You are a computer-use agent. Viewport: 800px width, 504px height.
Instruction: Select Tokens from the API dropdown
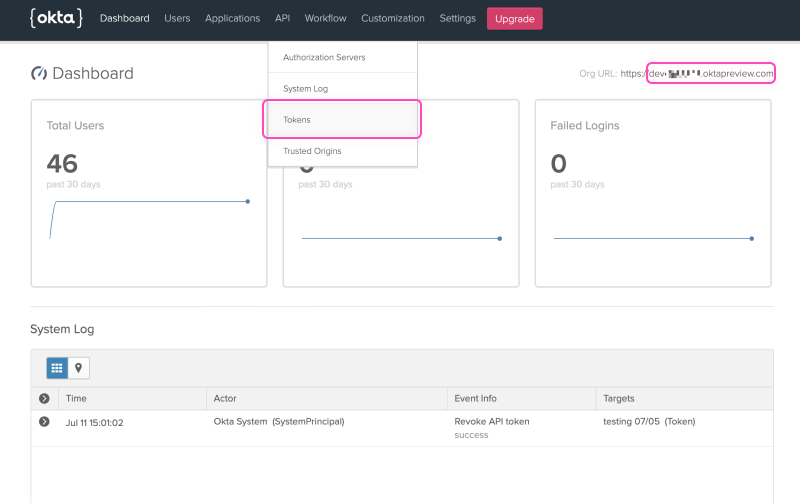297,120
